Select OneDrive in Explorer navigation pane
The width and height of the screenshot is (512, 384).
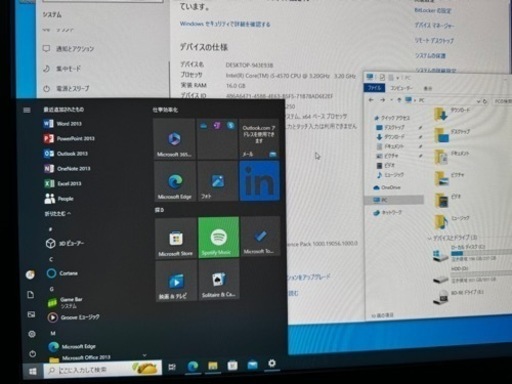click(387, 188)
